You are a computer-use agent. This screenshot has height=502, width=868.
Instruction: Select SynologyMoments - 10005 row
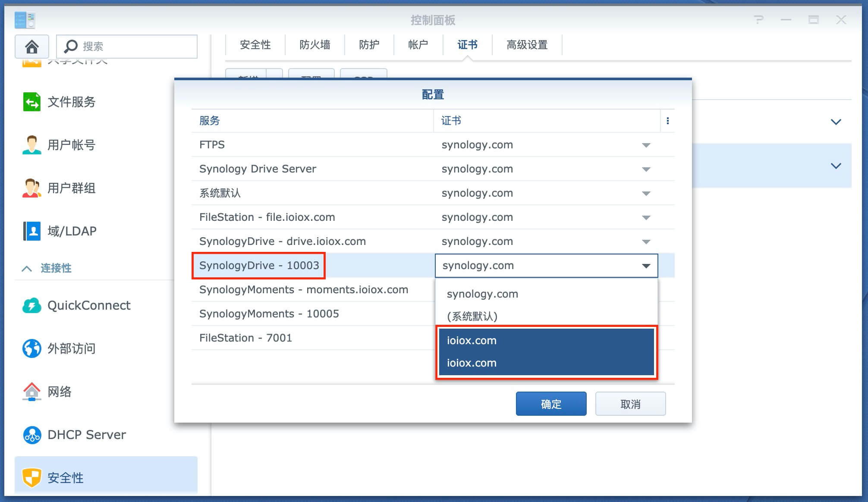pyautogui.click(x=314, y=314)
